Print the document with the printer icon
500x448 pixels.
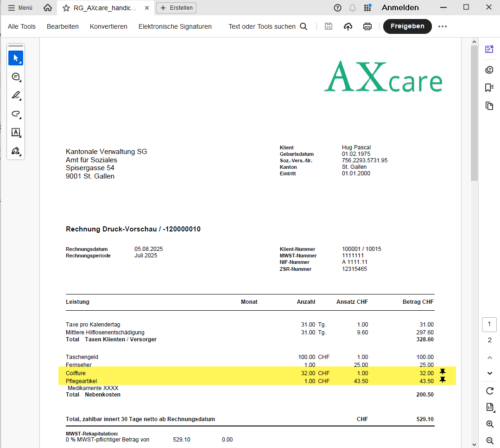367,26
